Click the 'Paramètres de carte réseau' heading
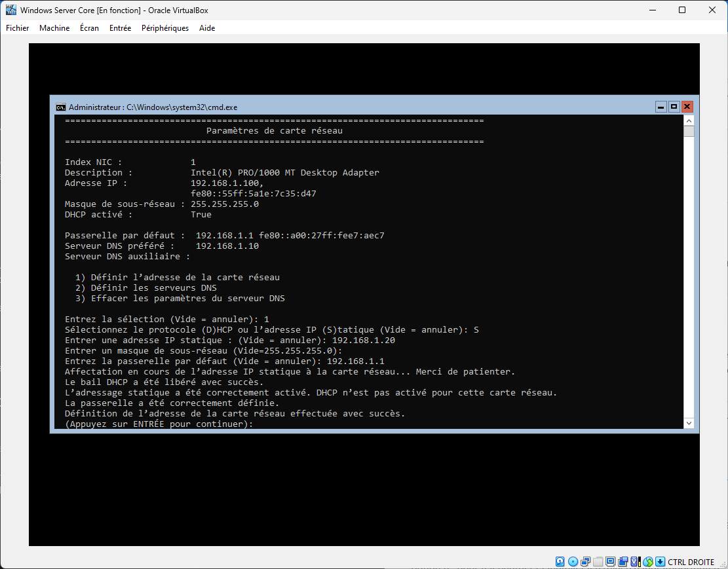This screenshot has height=569, width=728. (x=275, y=131)
